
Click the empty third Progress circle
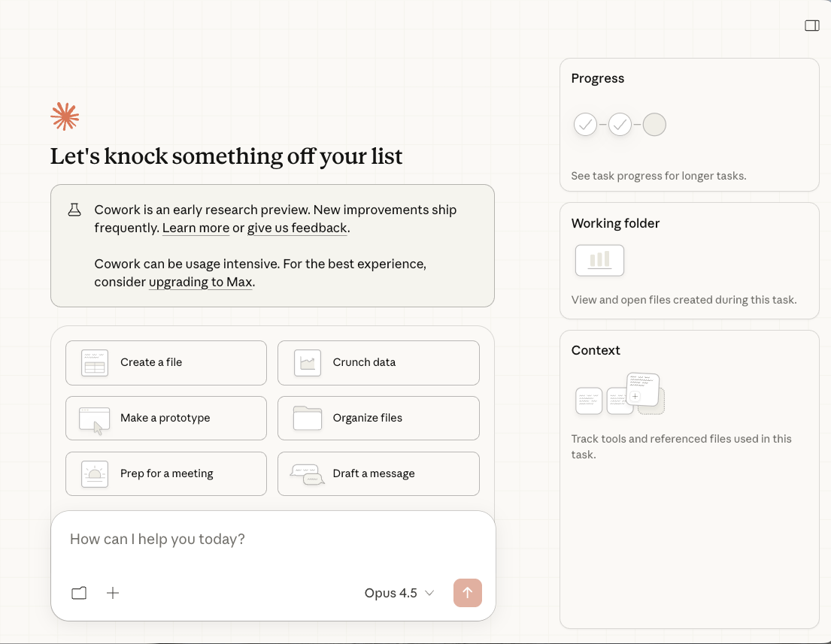coord(654,125)
